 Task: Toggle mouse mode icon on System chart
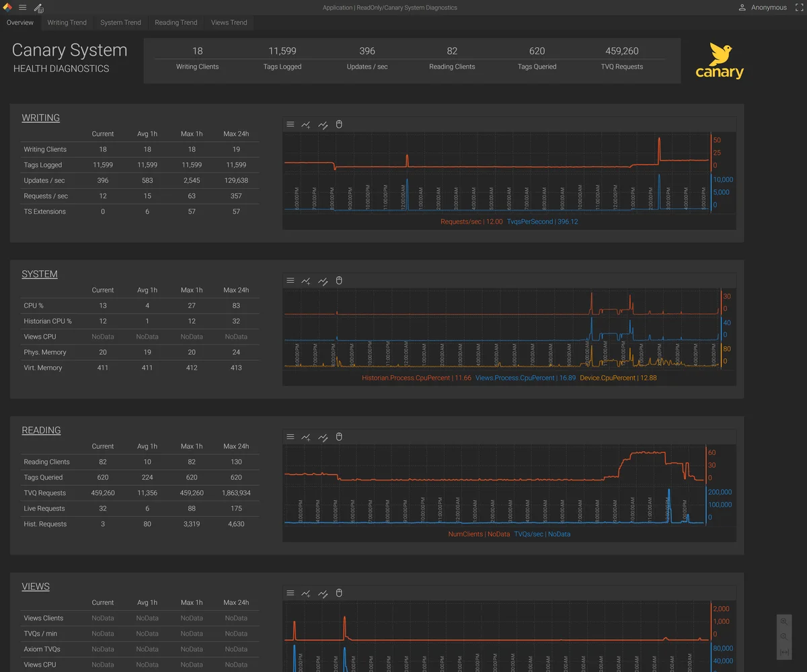339,281
